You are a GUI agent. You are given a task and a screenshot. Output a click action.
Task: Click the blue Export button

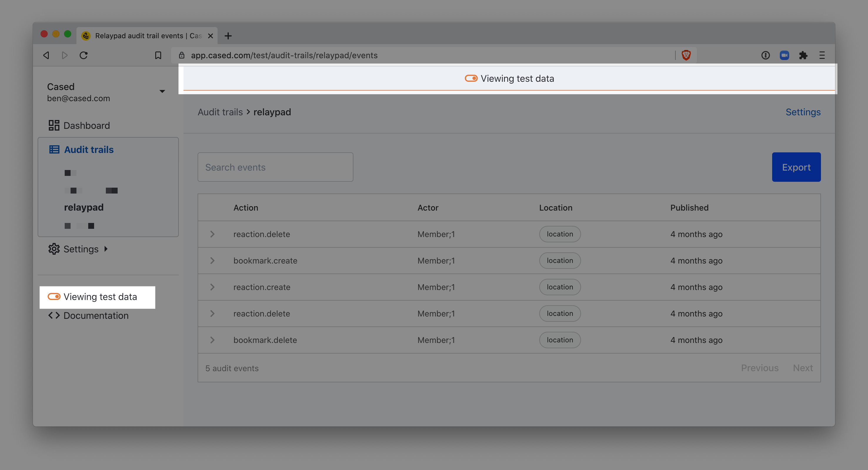coord(796,167)
